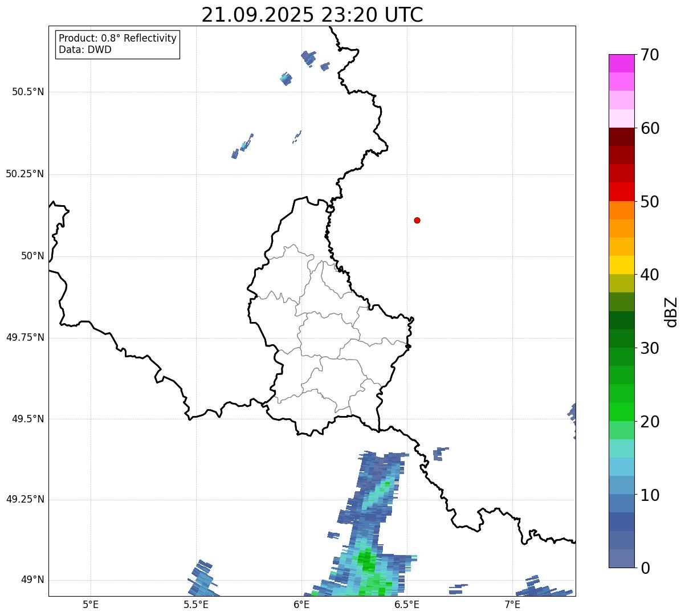The image size is (685, 616).
Task: Click the magenta top colorbar swatch
Action: (x=621, y=63)
